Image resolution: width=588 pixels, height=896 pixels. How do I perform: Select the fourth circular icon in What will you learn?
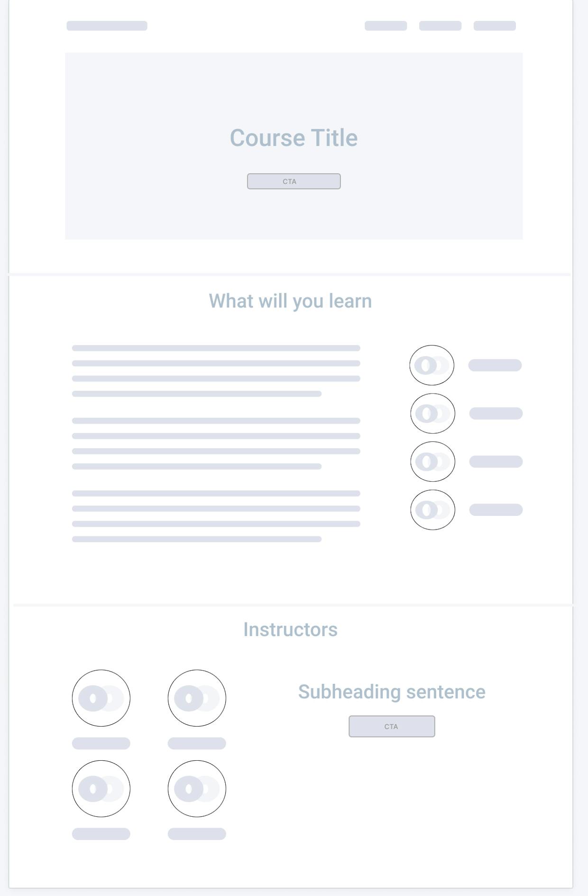(x=432, y=510)
